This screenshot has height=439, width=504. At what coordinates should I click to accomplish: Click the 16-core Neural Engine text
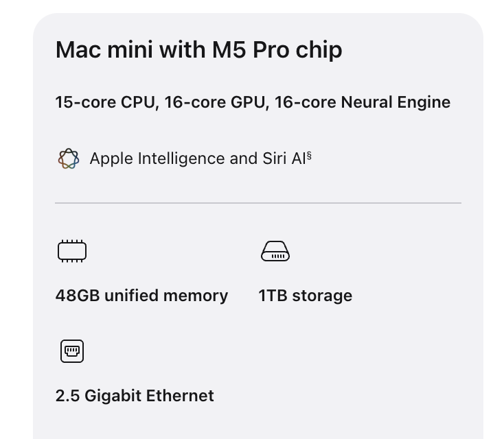click(x=363, y=102)
